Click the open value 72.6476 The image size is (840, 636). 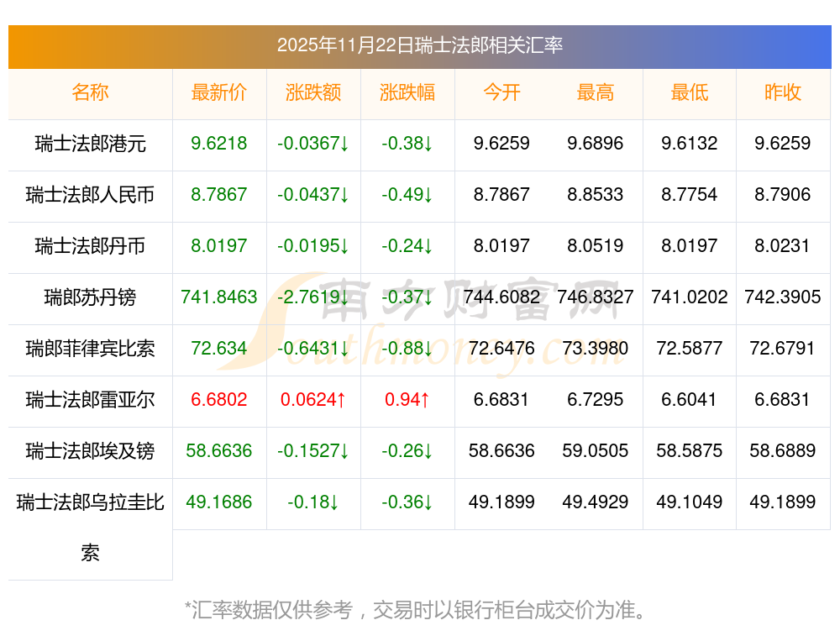(x=501, y=349)
